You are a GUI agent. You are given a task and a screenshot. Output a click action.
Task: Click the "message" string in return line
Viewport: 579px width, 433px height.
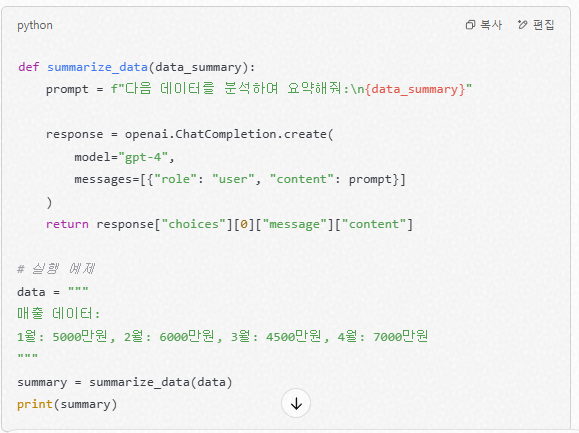pyautogui.click(x=295, y=224)
